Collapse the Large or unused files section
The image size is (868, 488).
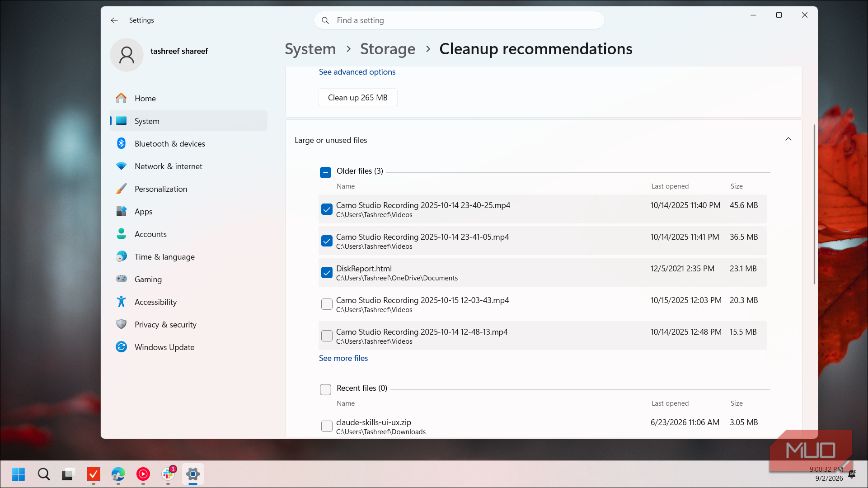788,139
